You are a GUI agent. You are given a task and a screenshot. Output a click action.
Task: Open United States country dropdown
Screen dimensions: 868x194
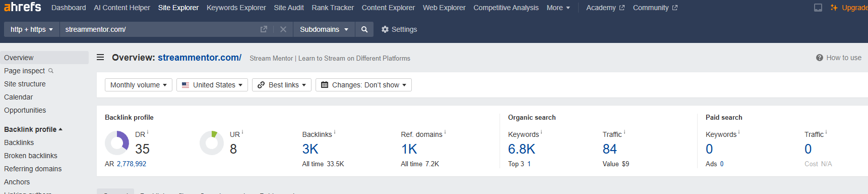click(x=212, y=85)
